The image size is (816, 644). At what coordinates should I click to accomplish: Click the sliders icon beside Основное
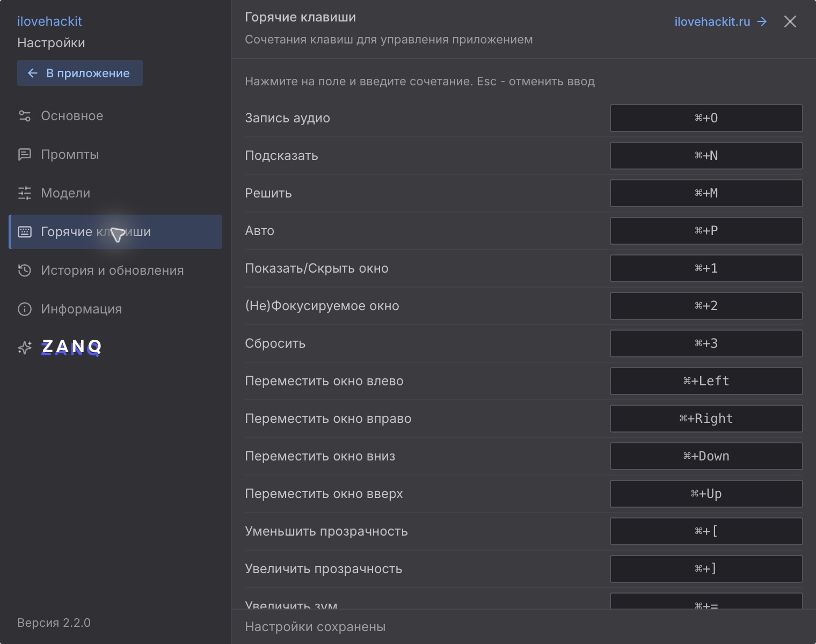pos(25,116)
